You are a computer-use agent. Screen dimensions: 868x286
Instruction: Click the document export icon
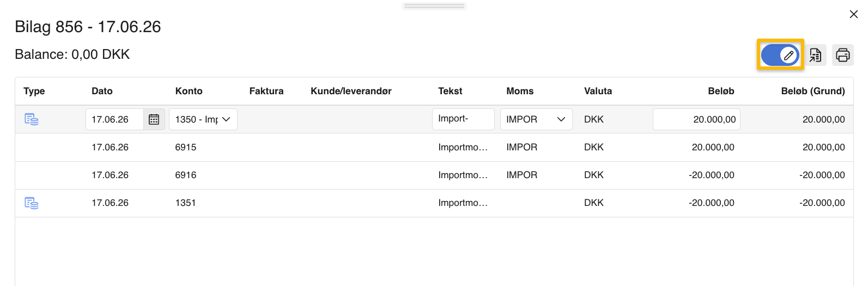815,55
